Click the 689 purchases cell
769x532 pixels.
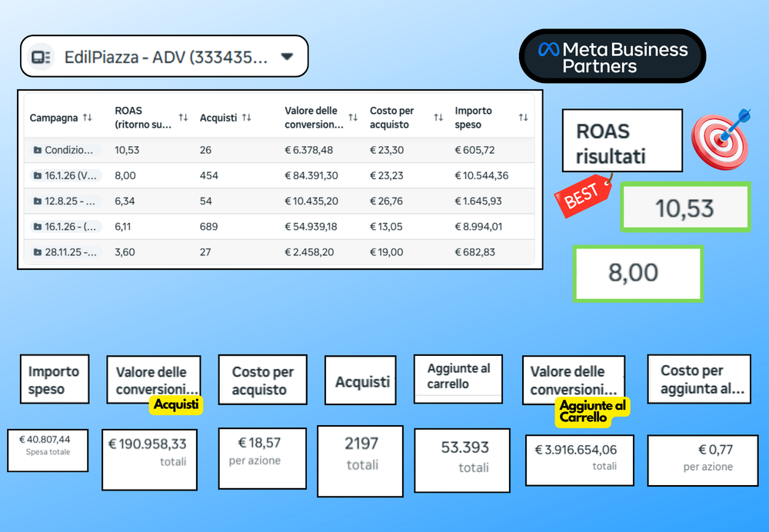(209, 227)
